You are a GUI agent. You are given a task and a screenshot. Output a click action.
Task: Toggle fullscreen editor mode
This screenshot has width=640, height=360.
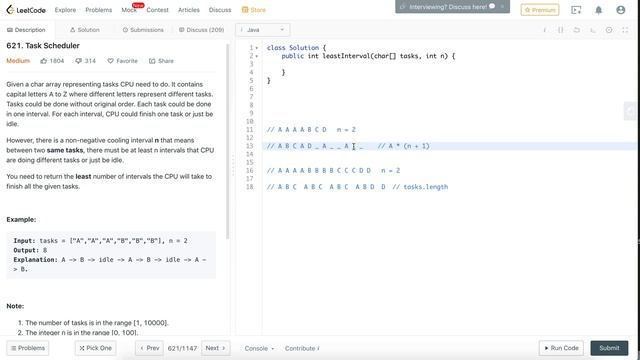(x=625, y=30)
